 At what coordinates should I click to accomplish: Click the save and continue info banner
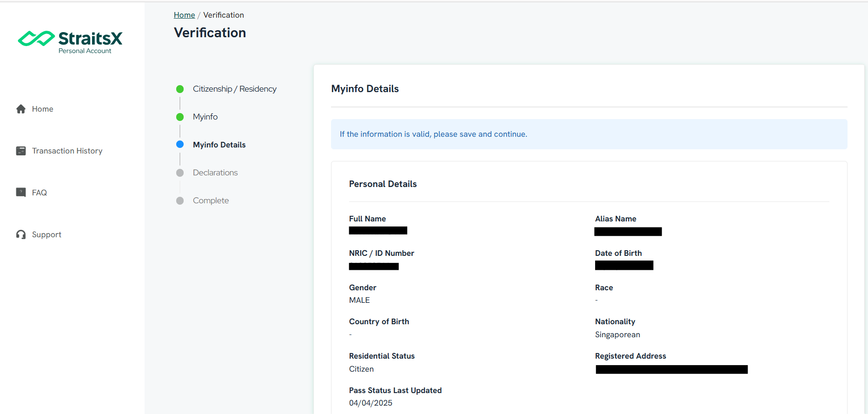coord(589,134)
